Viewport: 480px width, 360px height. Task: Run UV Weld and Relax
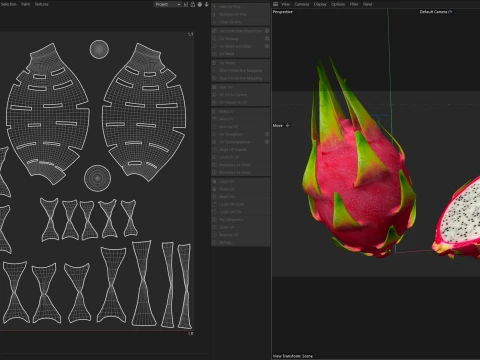pyautogui.click(x=237, y=46)
